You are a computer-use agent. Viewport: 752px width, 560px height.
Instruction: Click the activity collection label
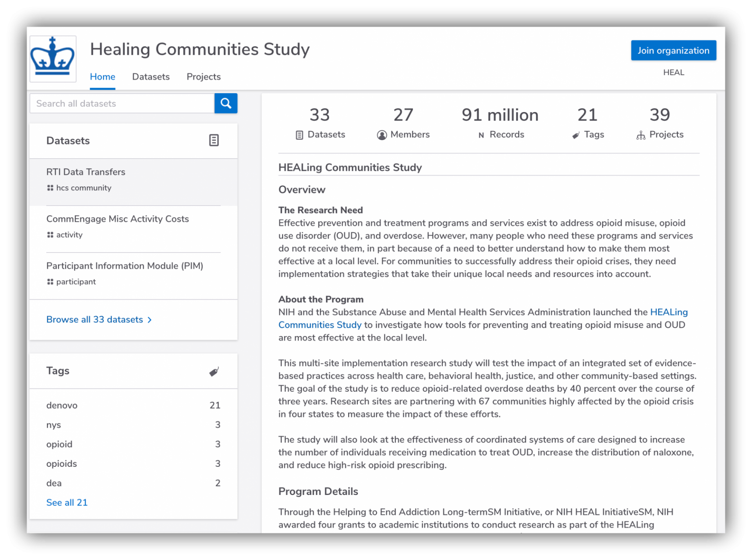click(69, 235)
